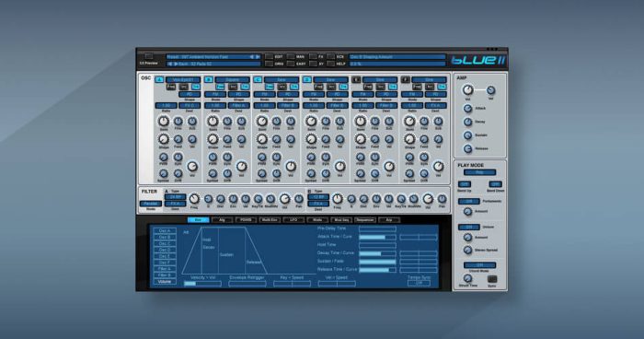
Task: Toggle Oscillator A Free button
Action: (x=171, y=87)
